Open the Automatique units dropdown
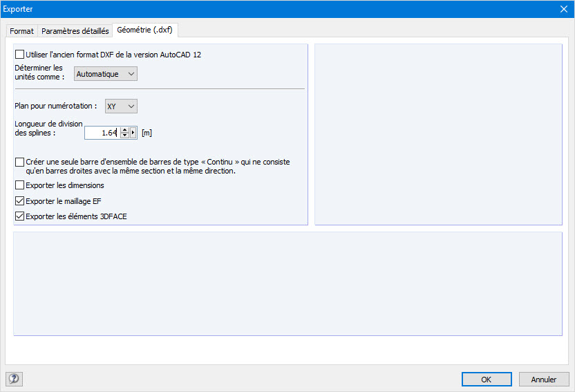The height and width of the screenshot is (392, 575). point(106,74)
